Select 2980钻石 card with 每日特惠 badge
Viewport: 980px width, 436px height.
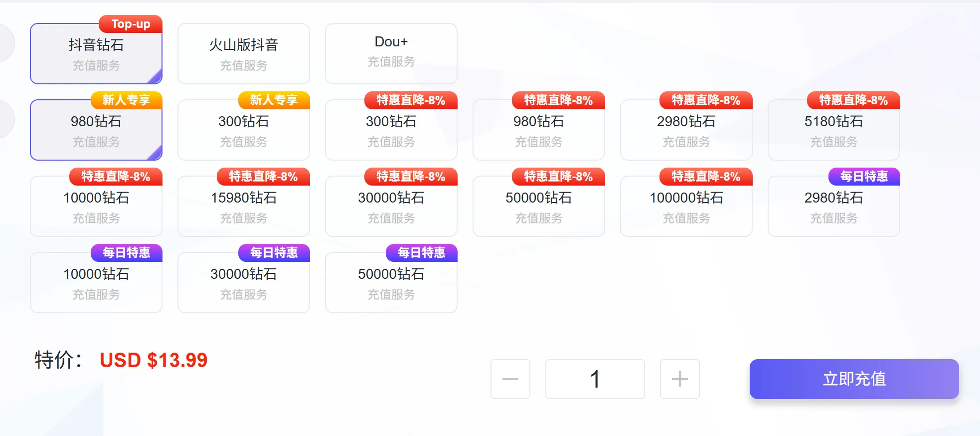coord(834,207)
